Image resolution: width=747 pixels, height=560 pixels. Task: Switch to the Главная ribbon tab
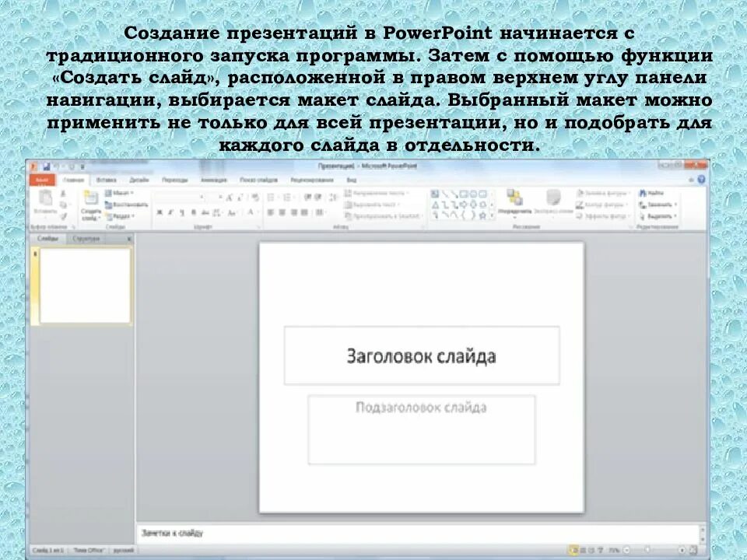(x=74, y=180)
